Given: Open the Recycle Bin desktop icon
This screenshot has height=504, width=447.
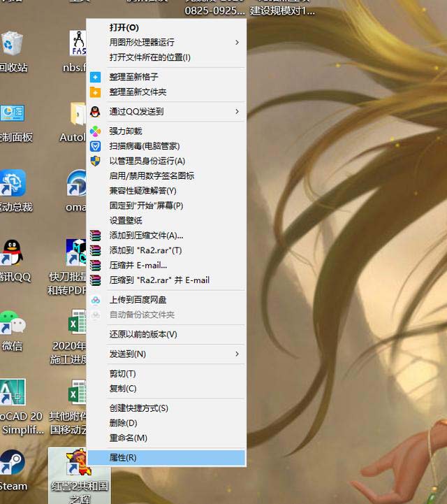Looking at the screenshot, I should click(12, 43).
